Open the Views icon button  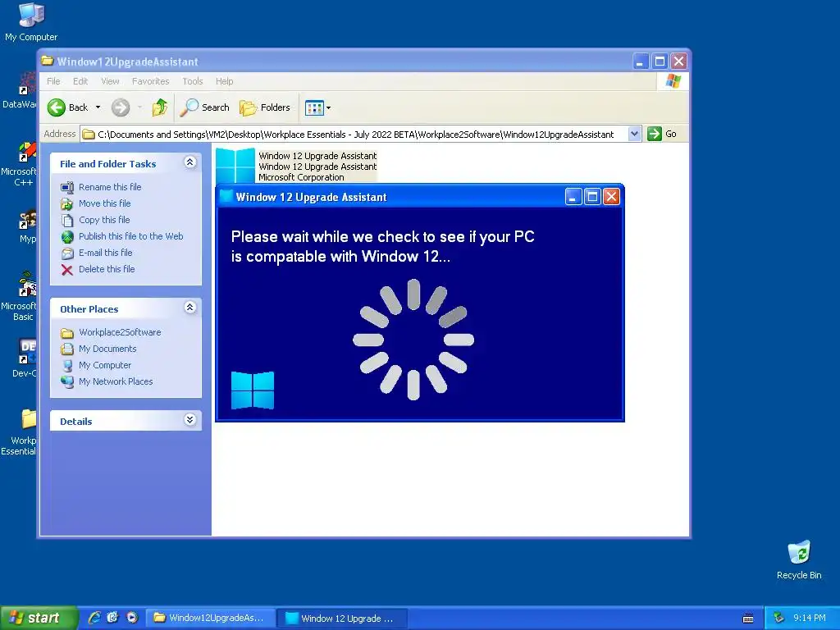point(314,107)
